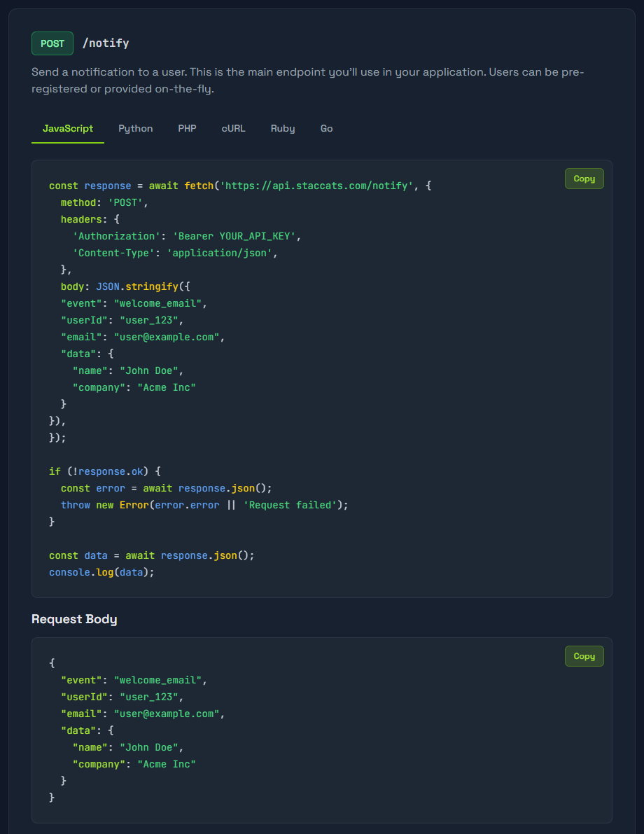Click the method: 'POST' code line
644x834 pixels.
tap(105, 203)
